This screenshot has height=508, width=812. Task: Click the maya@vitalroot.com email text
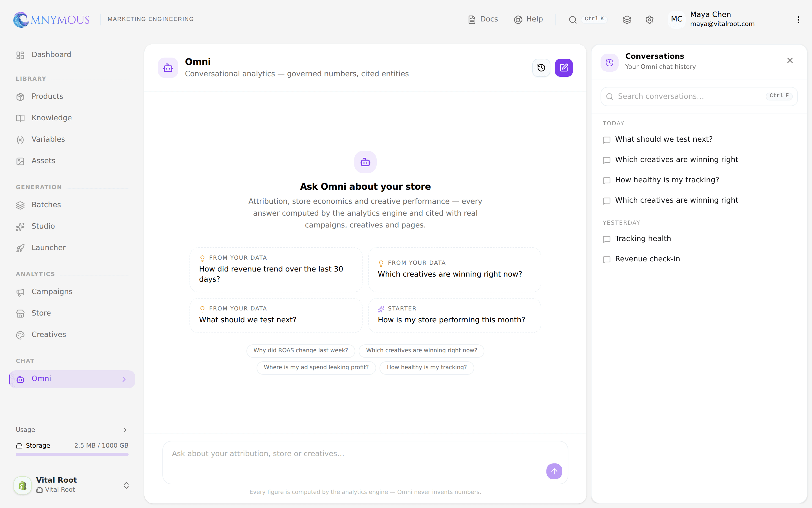722,24
